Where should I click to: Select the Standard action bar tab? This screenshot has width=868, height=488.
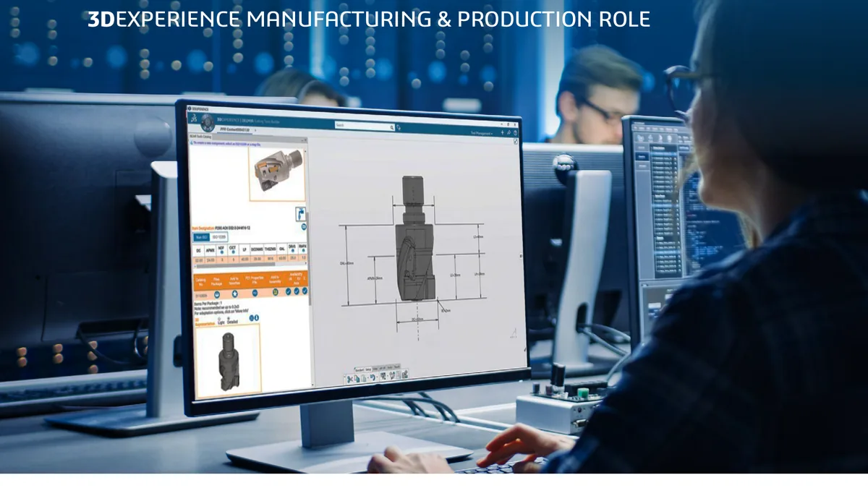click(359, 370)
